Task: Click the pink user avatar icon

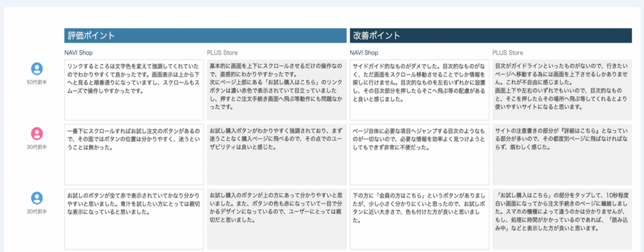Action: (36, 134)
